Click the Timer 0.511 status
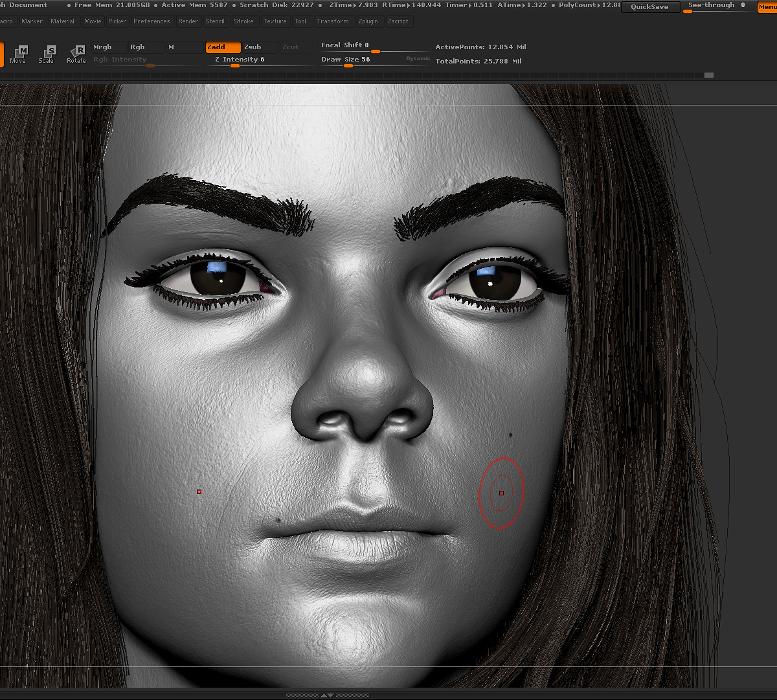This screenshot has width=777, height=700. 469,5
